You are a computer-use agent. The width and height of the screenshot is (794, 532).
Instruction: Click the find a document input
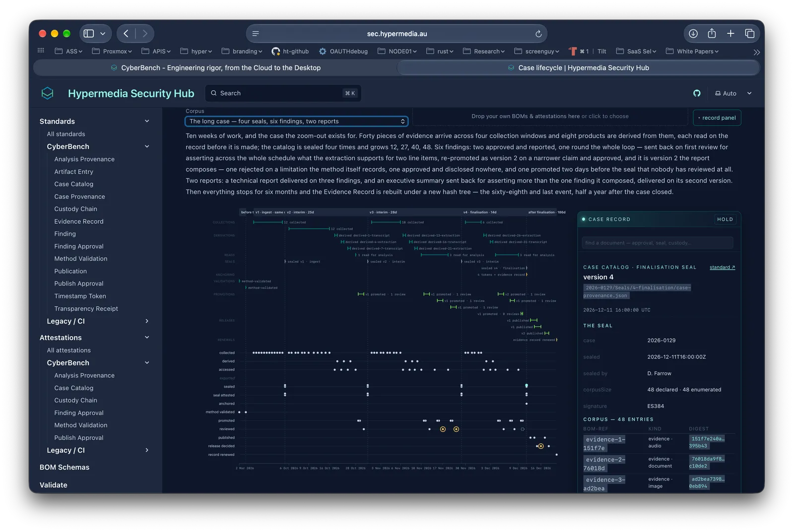[658, 243]
